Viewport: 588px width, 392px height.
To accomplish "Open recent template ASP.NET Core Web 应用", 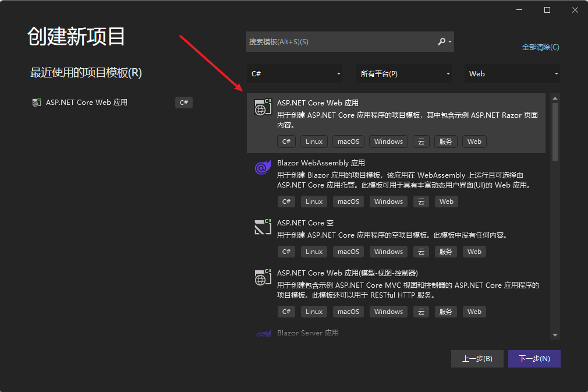I will [x=112, y=103].
